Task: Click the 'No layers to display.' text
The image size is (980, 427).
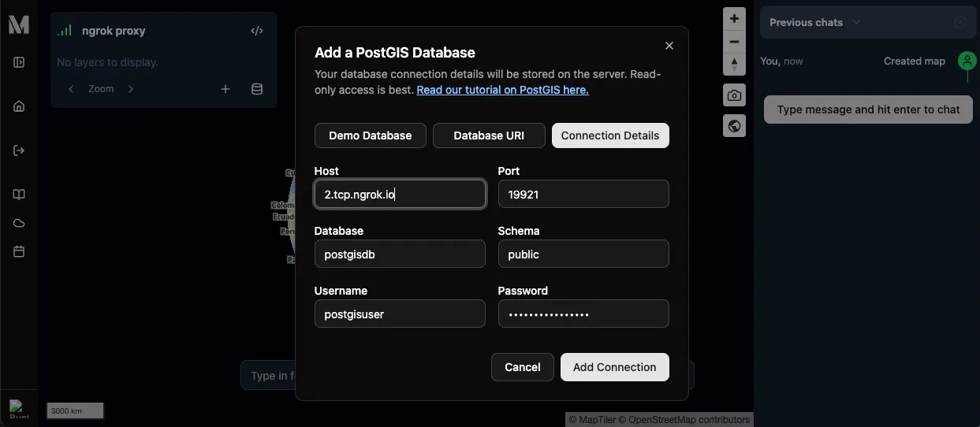Action: pyautogui.click(x=107, y=62)
